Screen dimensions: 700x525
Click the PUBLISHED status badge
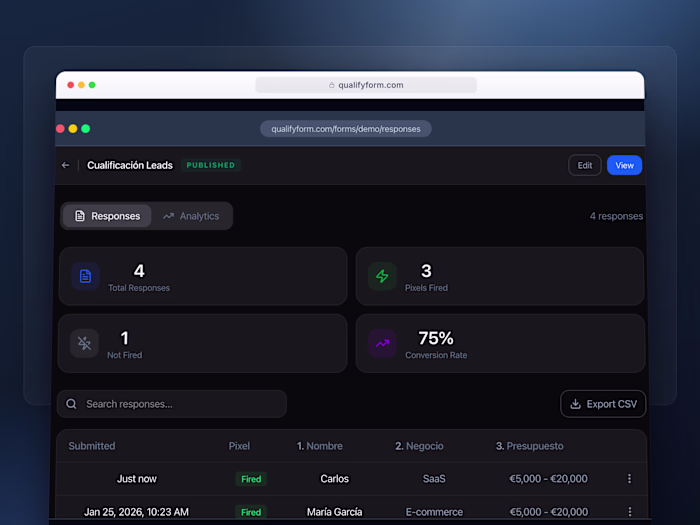click(211, 165)
